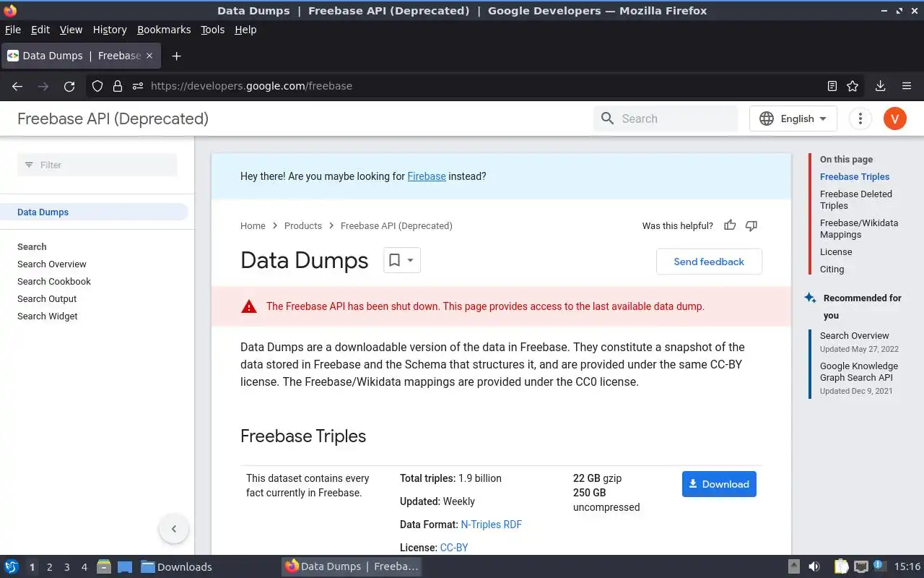The width and height of the screenshot is (924, 578).
Task: Jump to Freebase Triples section
Action: coord(855,176)
